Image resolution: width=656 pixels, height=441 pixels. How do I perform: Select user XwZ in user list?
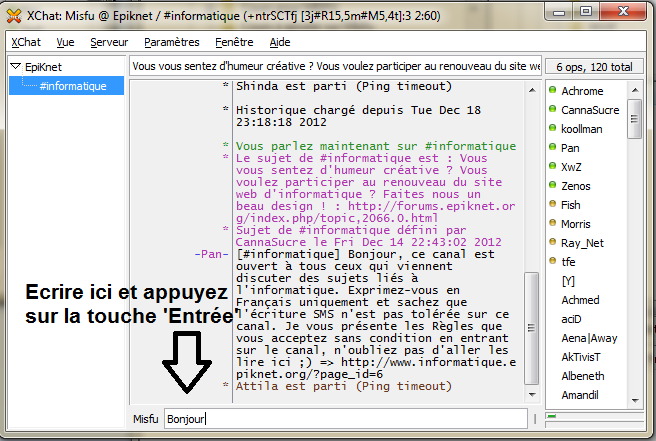[x=571, y=167]
